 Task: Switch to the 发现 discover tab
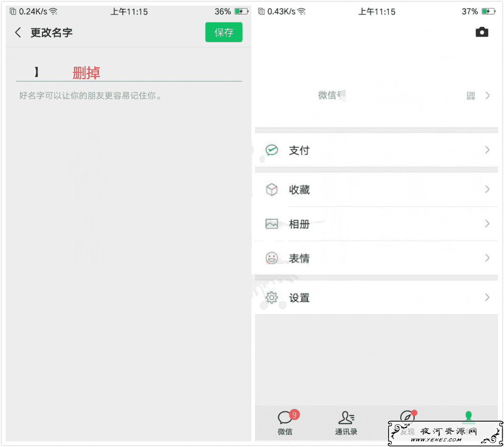[407, 423]
